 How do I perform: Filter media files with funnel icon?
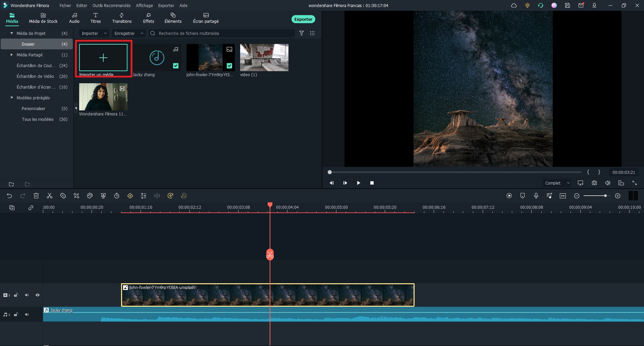point(302,33)
